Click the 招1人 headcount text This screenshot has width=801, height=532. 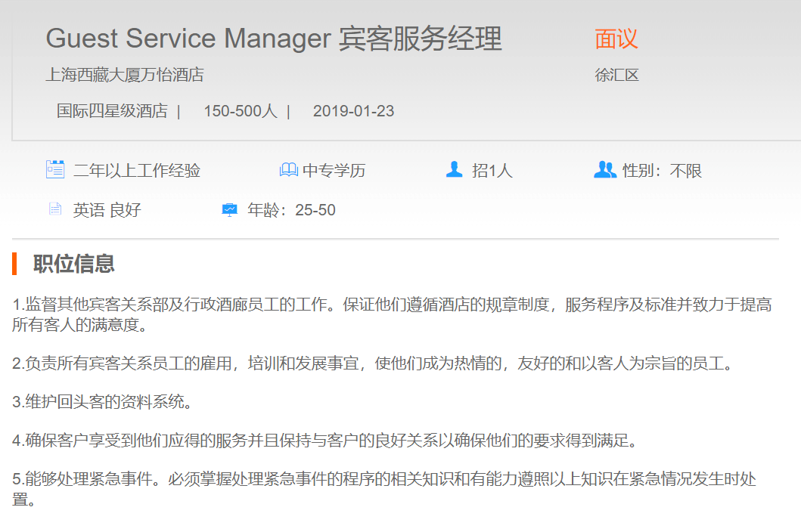click(x=492, y=171)
